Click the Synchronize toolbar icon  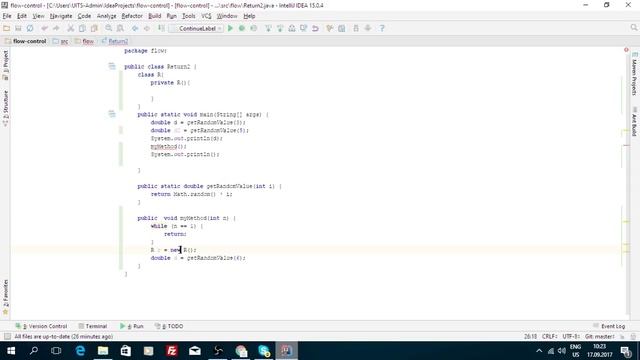click(30, 28)
